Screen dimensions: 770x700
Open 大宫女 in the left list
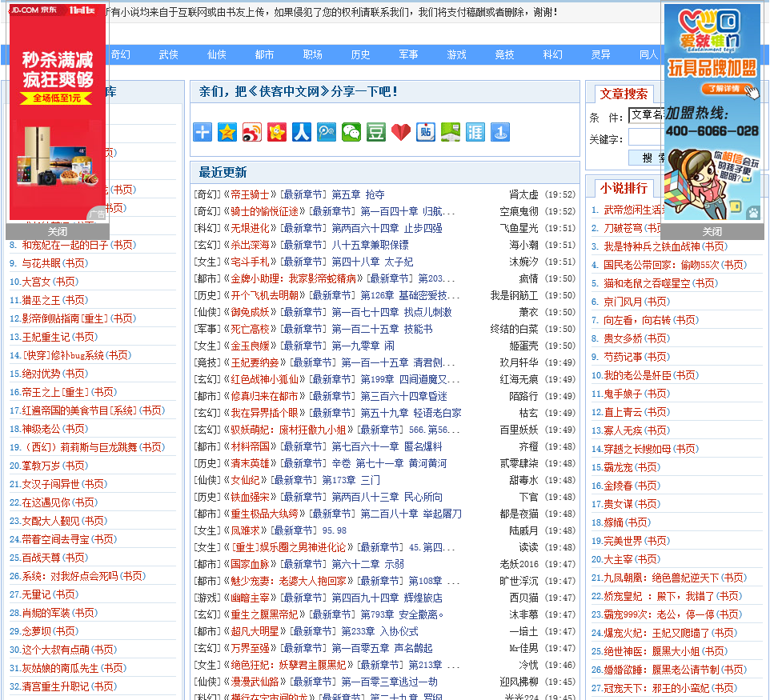(36, 282)
